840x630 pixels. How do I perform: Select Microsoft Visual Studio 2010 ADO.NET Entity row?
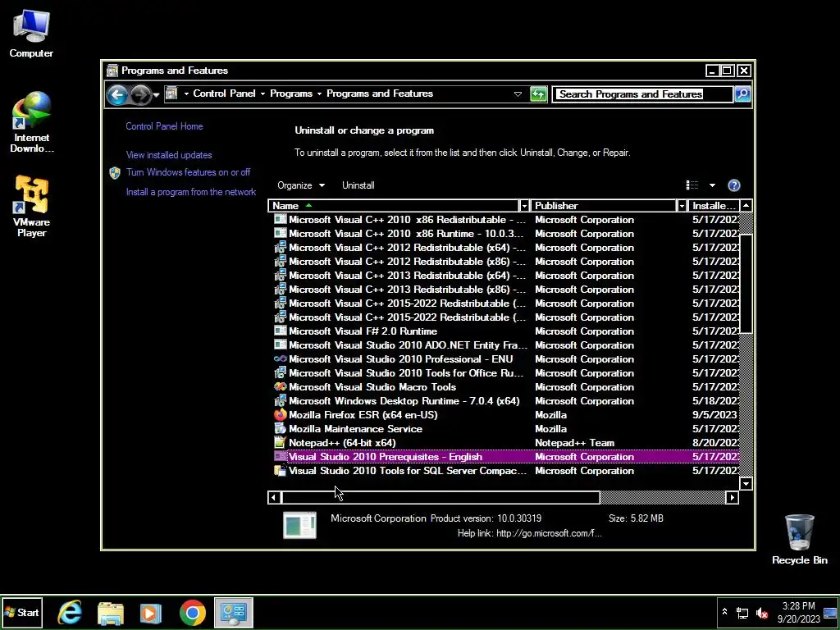pyautogui.click(x=503, y=345)
